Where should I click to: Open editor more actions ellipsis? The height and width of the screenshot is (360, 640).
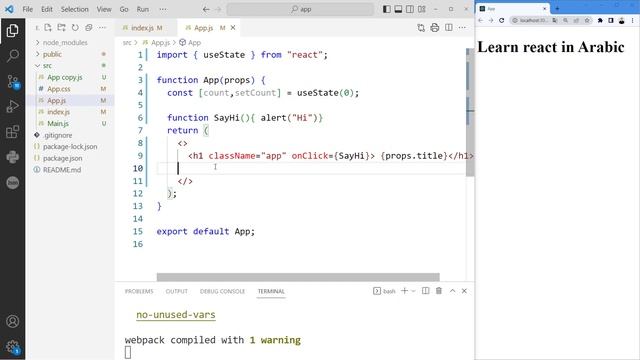coord(462,28)
